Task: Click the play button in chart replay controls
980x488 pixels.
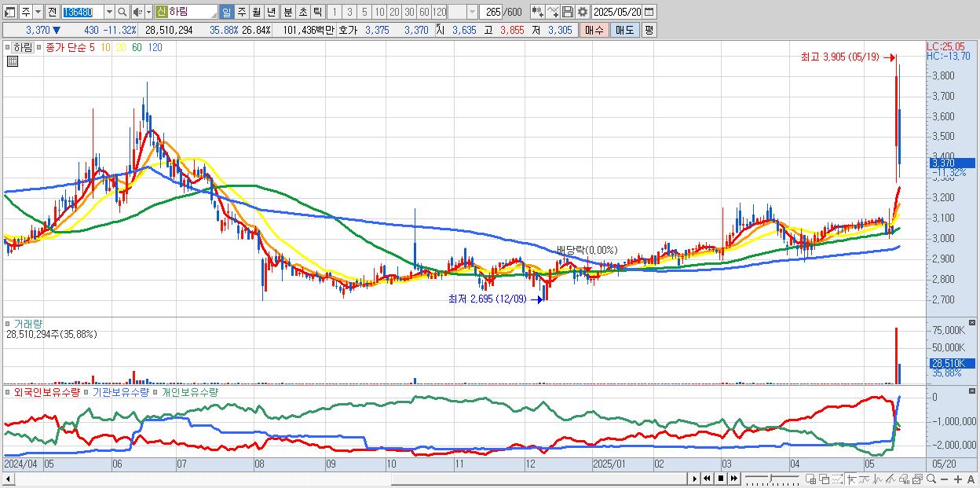Action: click(x=695, y=478)
